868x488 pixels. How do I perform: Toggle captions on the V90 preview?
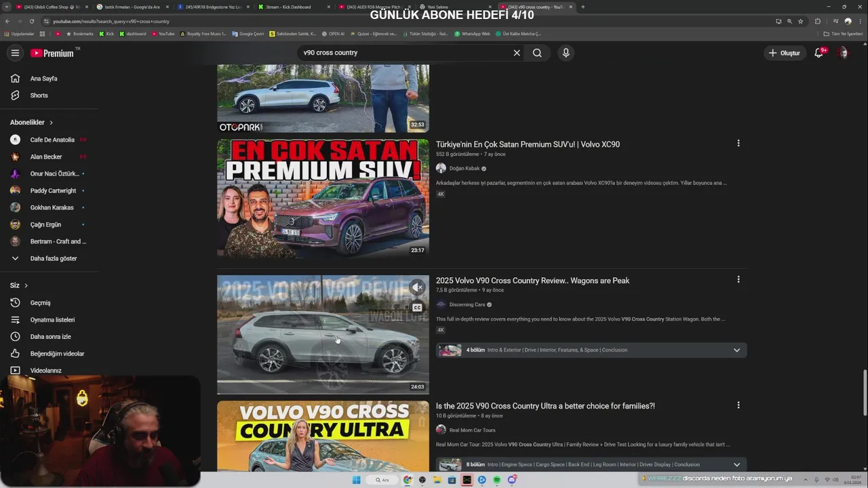coord(417,308)
